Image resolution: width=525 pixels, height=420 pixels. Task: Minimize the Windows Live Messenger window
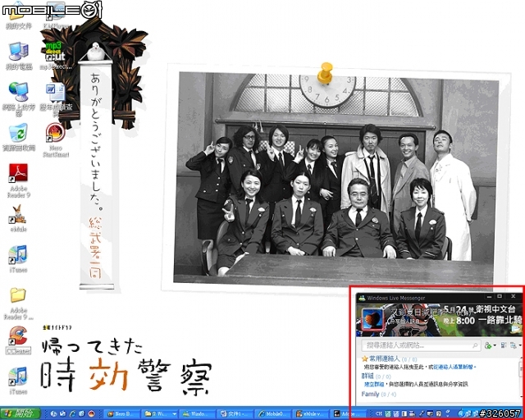coord(490,297)
